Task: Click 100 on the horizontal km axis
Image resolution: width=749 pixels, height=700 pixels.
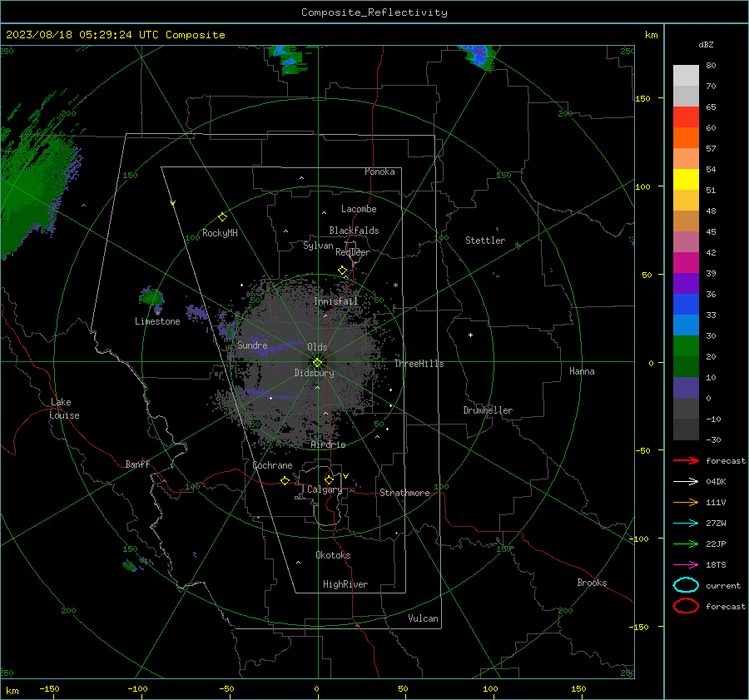Action: (490, 688)
